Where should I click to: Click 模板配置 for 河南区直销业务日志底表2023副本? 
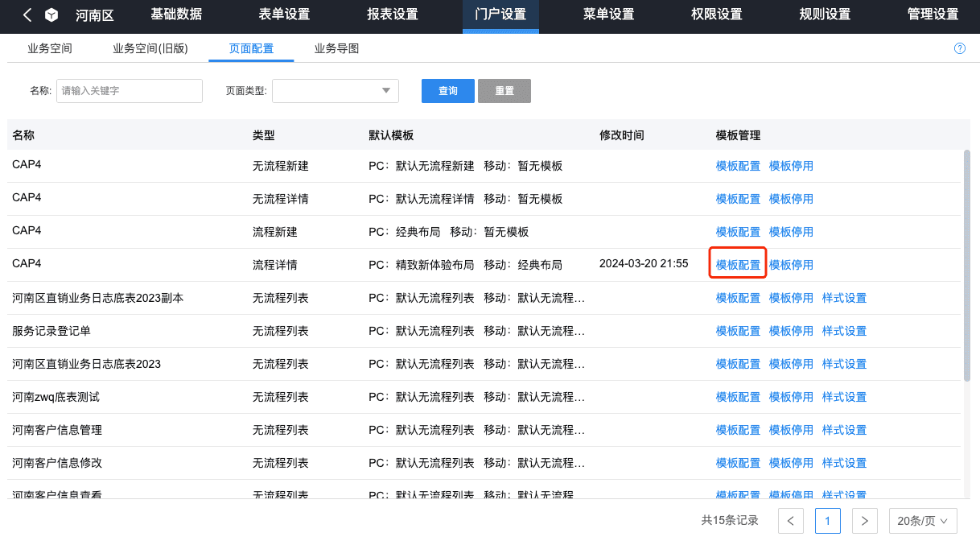pos(738,298)
